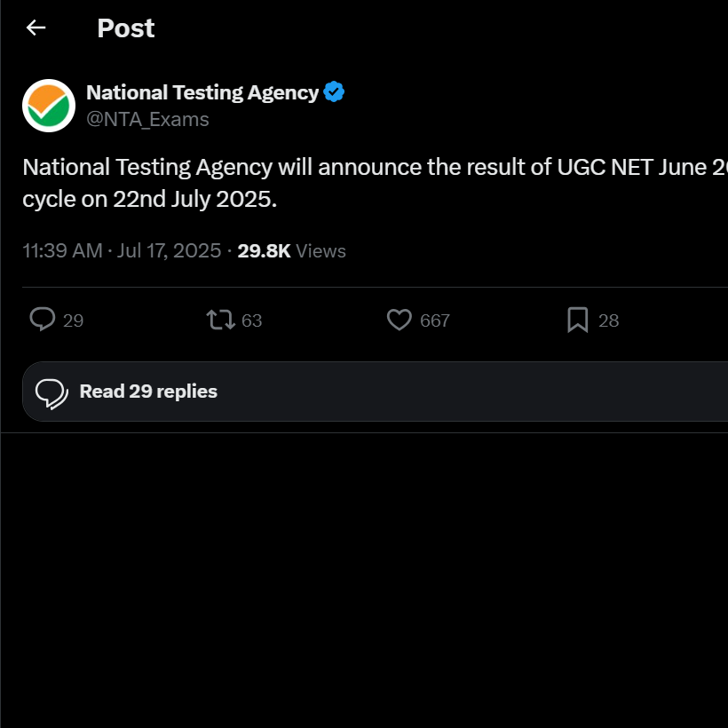
Task: Like the post with heart icon
Action: coord(400,320)
